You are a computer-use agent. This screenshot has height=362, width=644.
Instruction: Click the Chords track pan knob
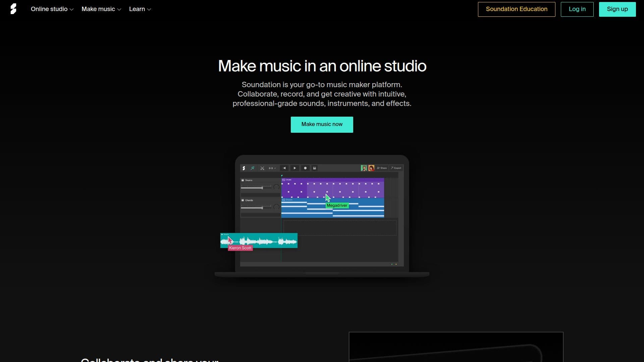tap(276, 207)
